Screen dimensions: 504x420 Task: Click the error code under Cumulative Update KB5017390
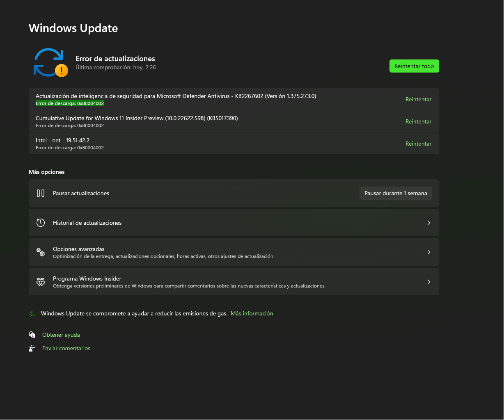click(70, 126)
